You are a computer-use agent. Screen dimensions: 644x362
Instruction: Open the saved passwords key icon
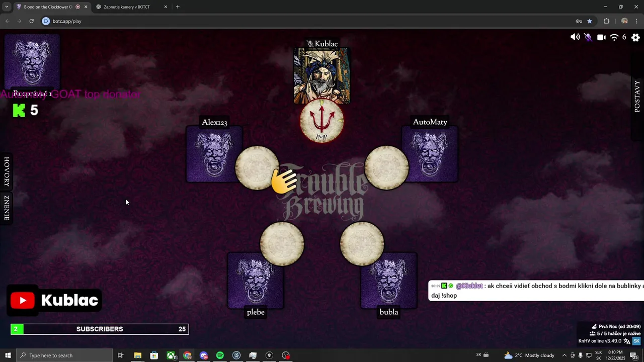pos(579,21)
